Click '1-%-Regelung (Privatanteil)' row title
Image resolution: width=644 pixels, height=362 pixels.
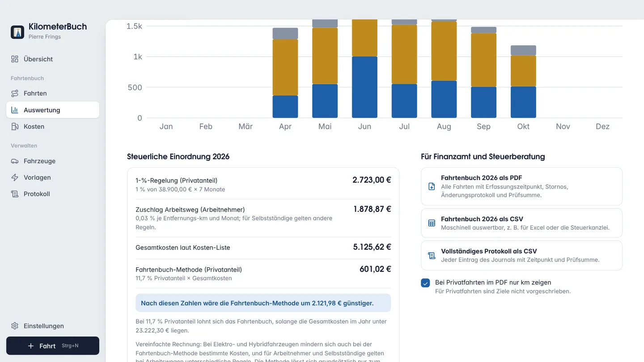pos(177,181)
